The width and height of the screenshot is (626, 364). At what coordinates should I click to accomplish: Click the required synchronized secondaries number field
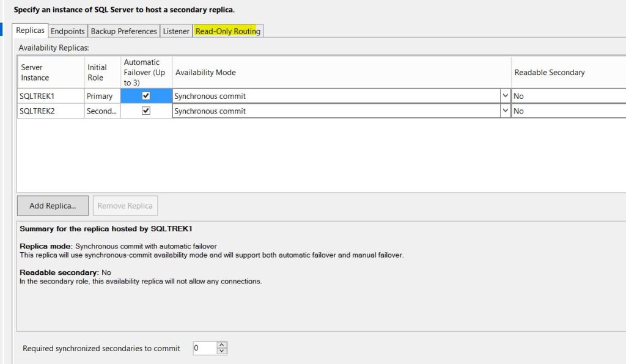pos(204,348)
